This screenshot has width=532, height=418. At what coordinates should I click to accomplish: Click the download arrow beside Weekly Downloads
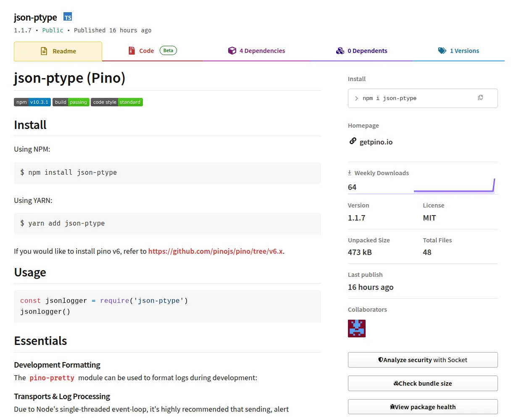(350, 172)
